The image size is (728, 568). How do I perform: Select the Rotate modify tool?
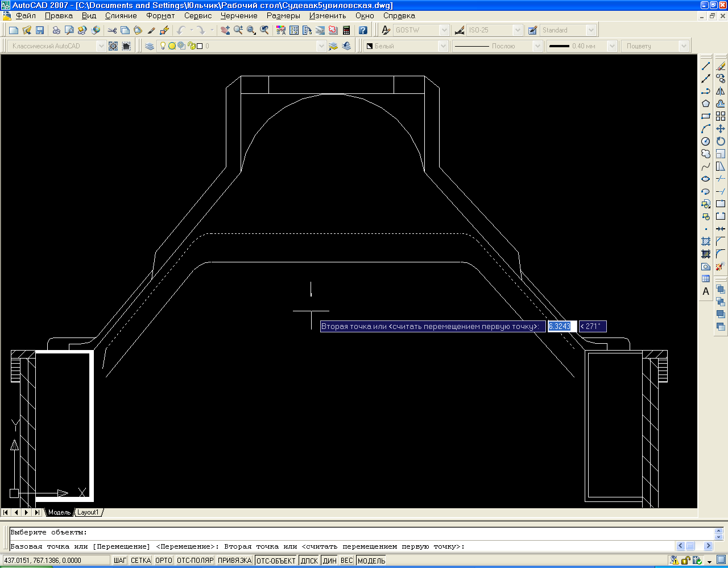721,141
